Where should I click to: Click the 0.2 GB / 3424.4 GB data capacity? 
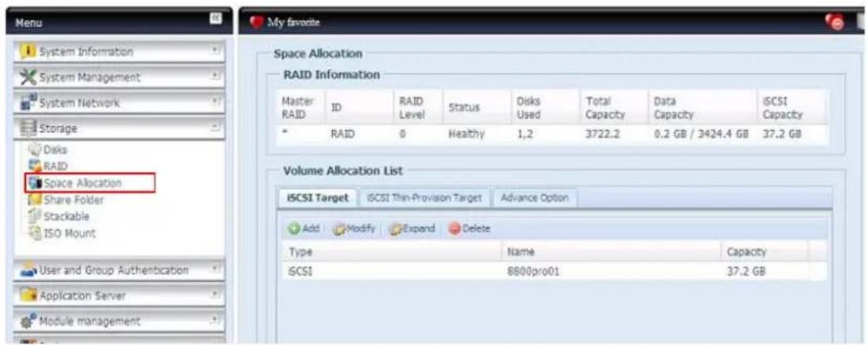click(701, 133)
